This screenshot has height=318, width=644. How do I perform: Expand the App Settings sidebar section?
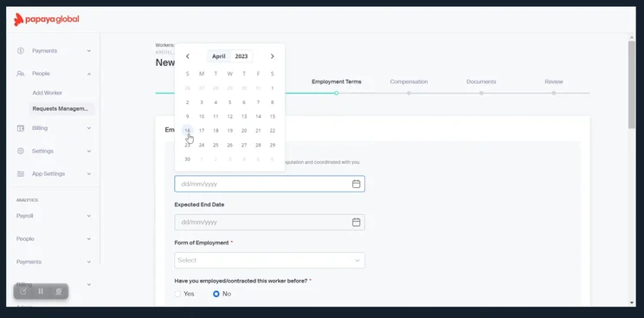point(89,174)
